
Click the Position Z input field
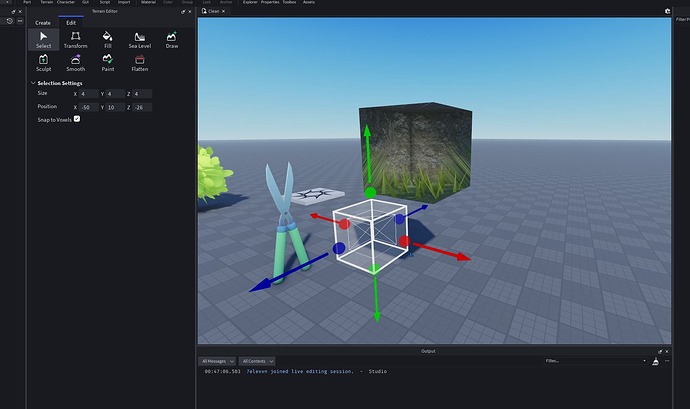click(x=142, y=107)
